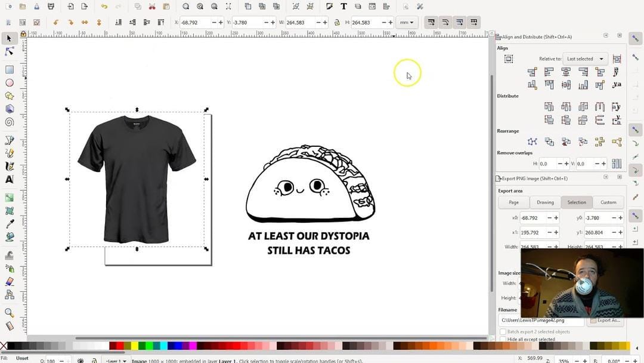The width and height of the screenshot is (644, 363).
Task: Flip selection horizontally
Action: (85, 23)
